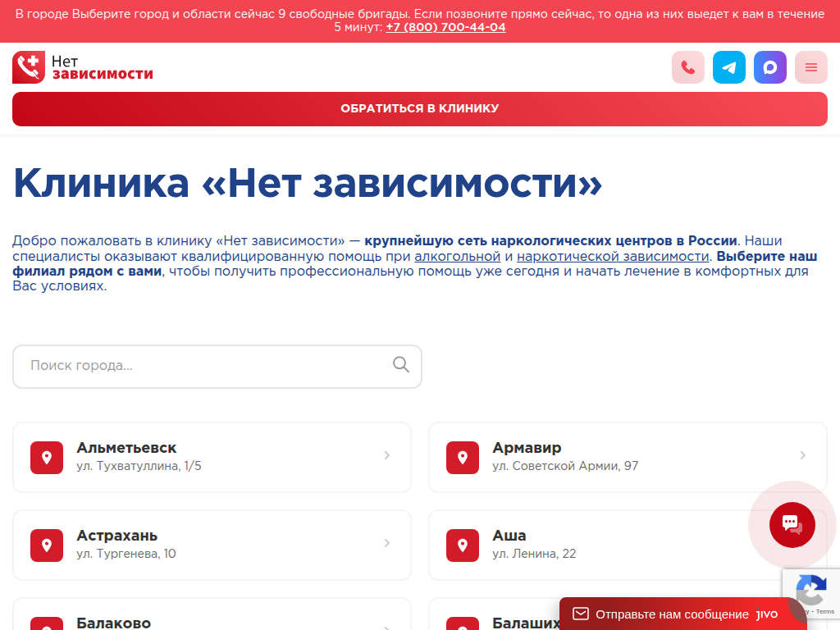Expand the Аша city card chevron
This screenshot has width=840, height=630.
click(802, 542)
